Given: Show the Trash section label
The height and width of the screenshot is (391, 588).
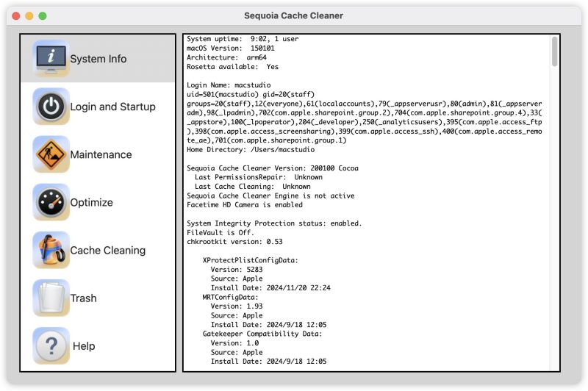Looking at the screenshot, I should [83, 298].
